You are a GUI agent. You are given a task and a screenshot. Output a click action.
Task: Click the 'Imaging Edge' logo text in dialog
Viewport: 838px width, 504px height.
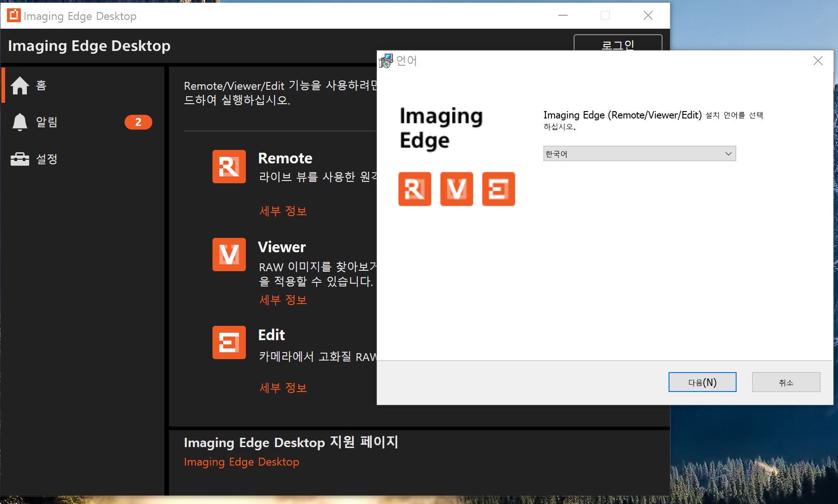point(441,128)
